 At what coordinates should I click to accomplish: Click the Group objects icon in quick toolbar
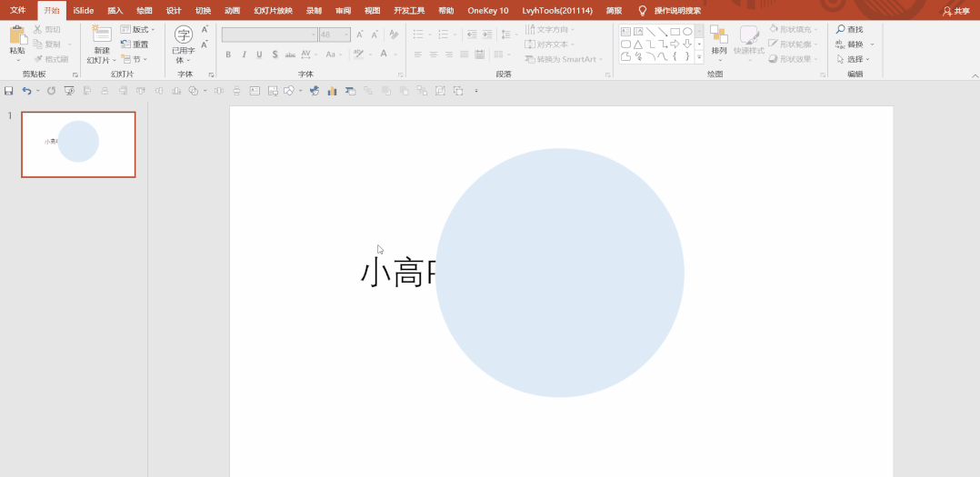[440, 91]
